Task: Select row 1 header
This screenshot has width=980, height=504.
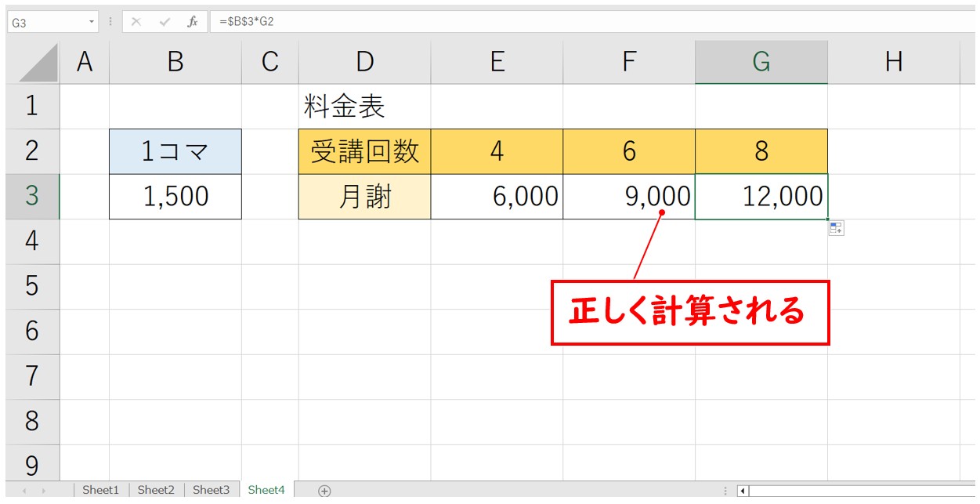Action: pos(32,106)
